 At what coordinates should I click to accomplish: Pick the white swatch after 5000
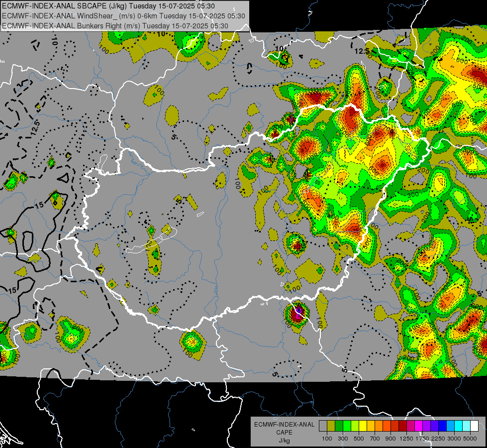point(474,426)
